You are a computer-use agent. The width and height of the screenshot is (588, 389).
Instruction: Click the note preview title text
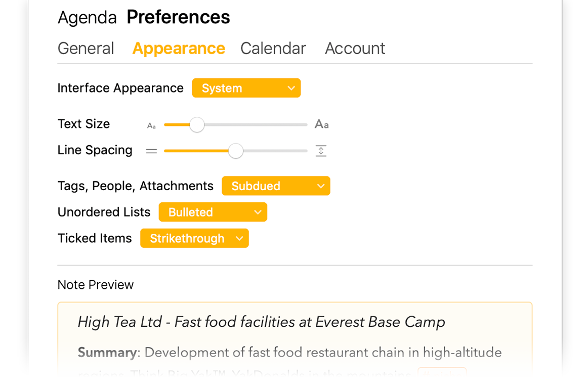click(x=262, y=322)
